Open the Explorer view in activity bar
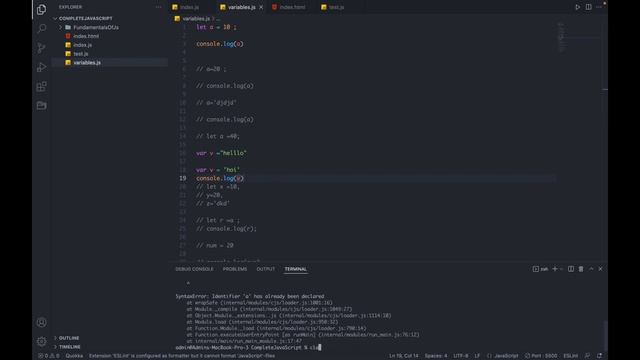640x360 pixels. coord(41,9)
